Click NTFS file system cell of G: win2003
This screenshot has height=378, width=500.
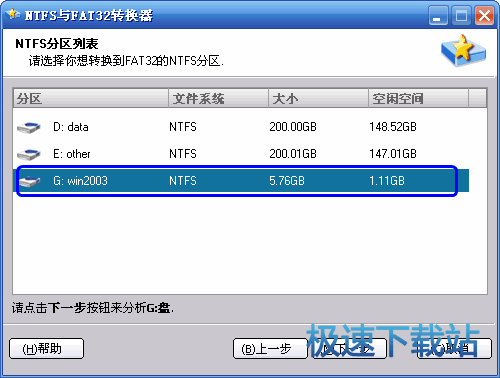click(x=183, y=181)
